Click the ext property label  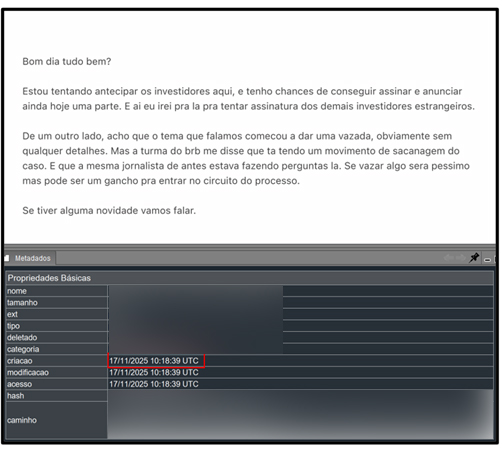tap(12, 314)
